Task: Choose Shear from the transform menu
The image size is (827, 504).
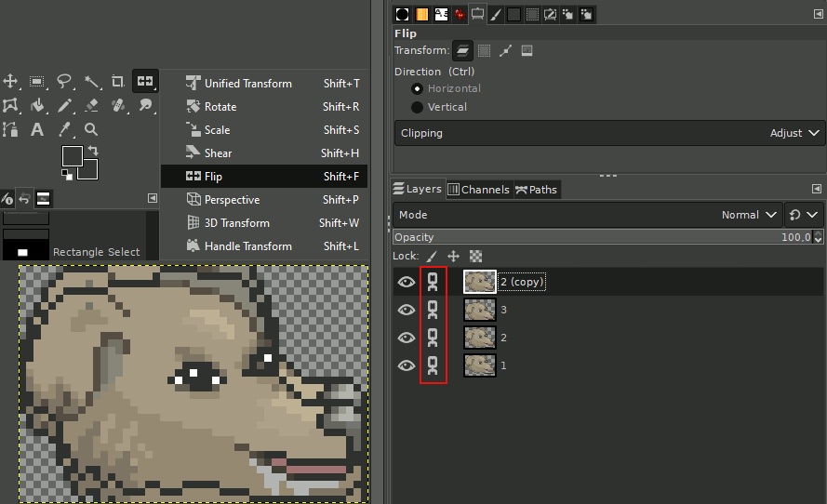Action: [x=264, y=153]
